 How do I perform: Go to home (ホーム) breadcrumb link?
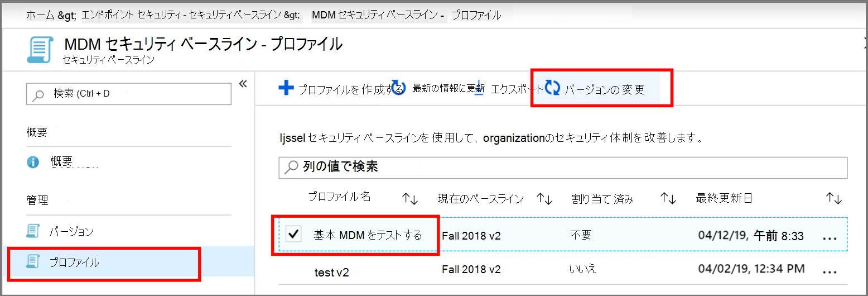click(x=40, y=15)
